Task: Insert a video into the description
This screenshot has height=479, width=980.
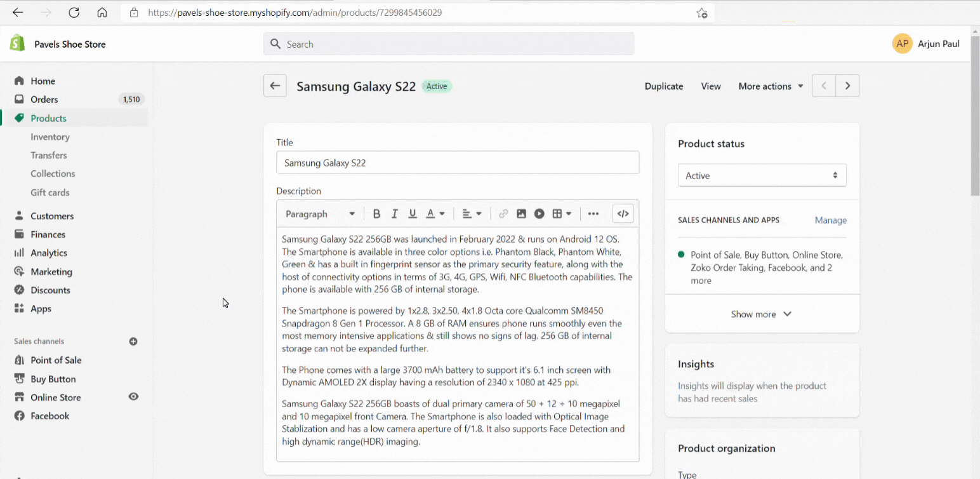Action: tap(540, 214)
